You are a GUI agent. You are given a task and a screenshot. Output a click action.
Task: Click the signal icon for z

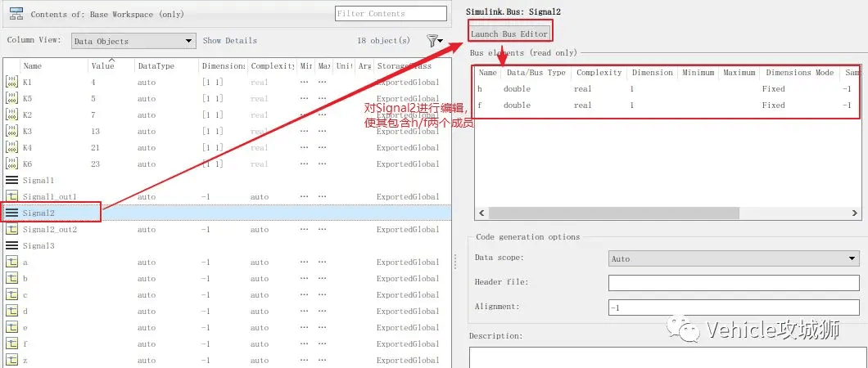pos(11,361)
